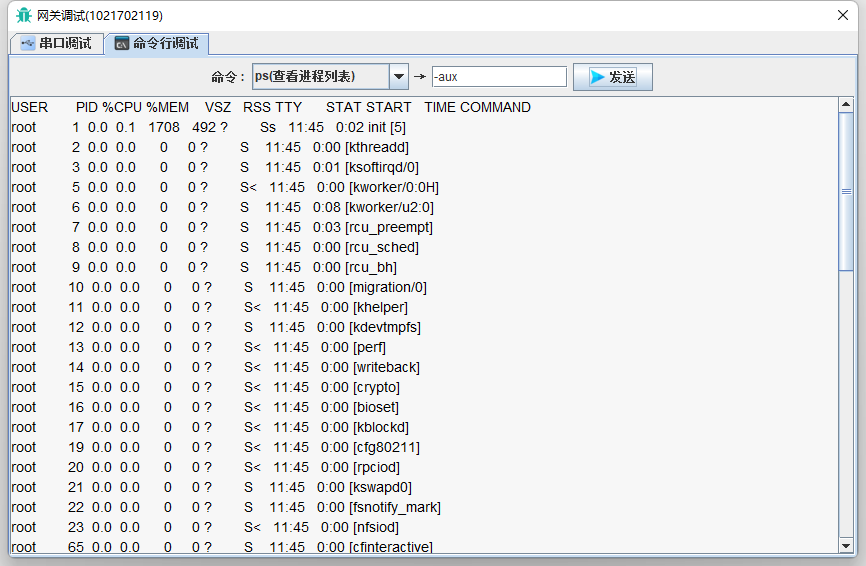Screen dimensions: 866x566
Task: Click the scrollbar up arrow
Action: pos(846,104)
